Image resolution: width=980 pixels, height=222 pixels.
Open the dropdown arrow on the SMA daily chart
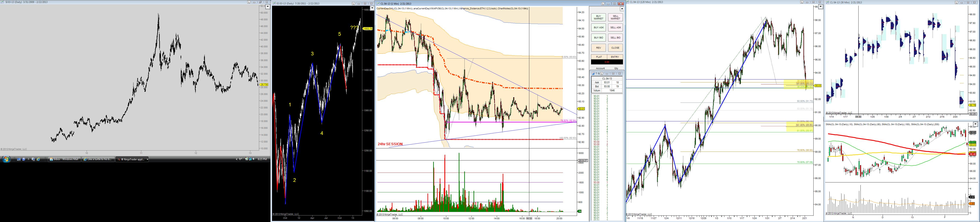tap(975, 125)
